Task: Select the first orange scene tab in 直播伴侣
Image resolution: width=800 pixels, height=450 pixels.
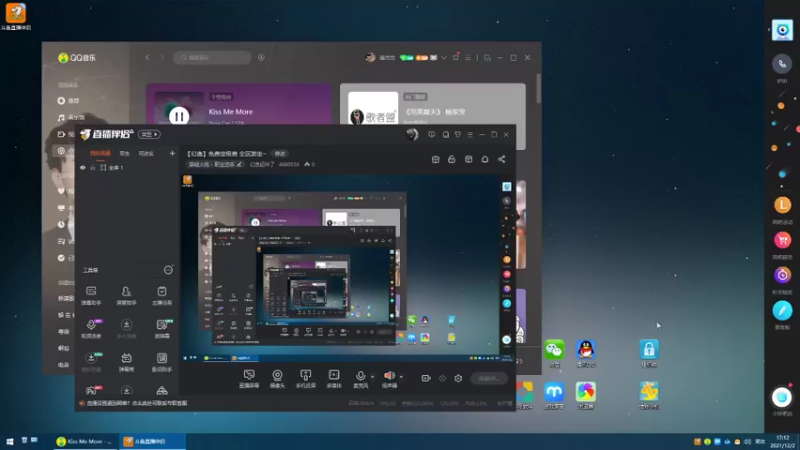Action: point(100,153)
